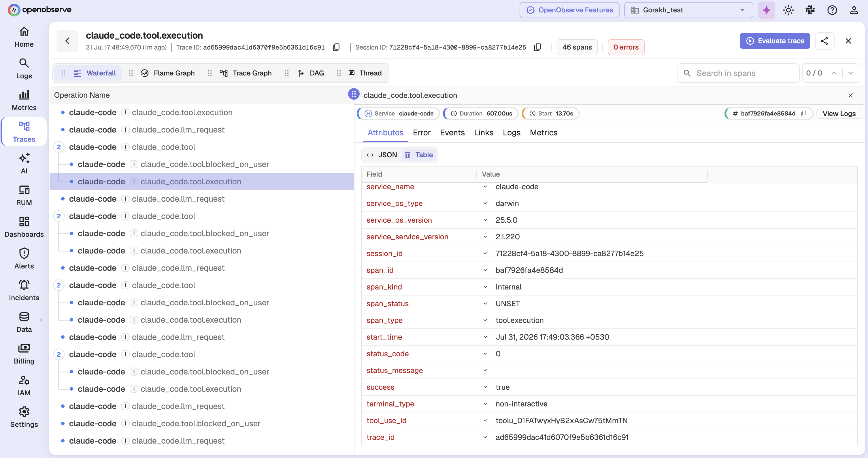Viewport: 868px width, 458px height.
Task: Open the Slack community icon
Action: (x=810, y=10)
